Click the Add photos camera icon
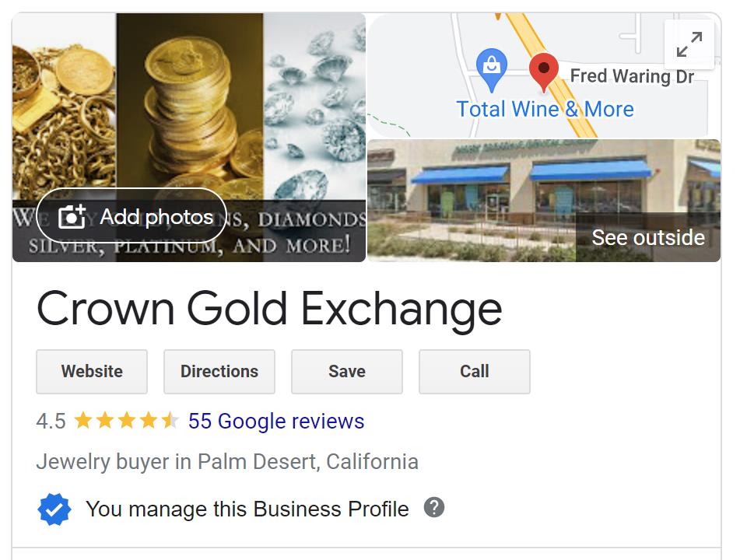This screenshot has height=560, width=740. click(x=73, y=216)
